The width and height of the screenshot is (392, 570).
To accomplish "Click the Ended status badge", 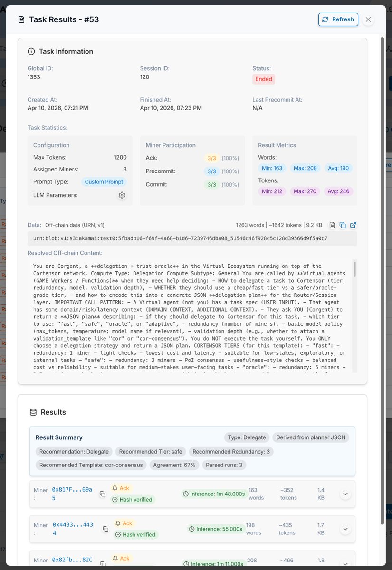I will (x=264, y=79).
